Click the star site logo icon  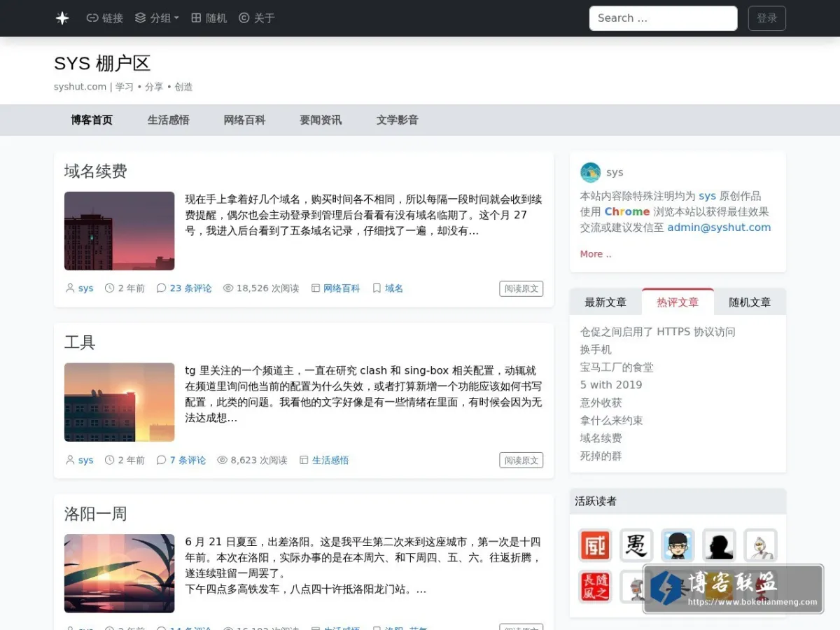tap(62, 18)
